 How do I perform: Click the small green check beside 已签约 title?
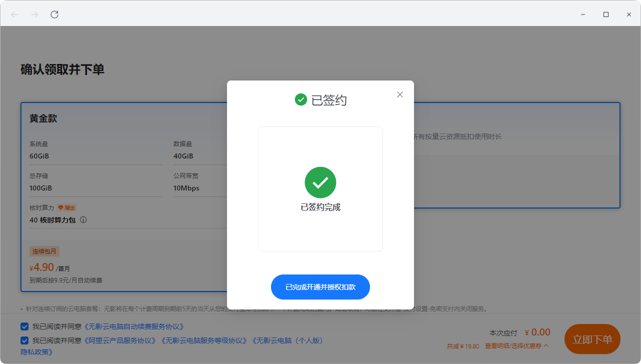tap(300, 99)
